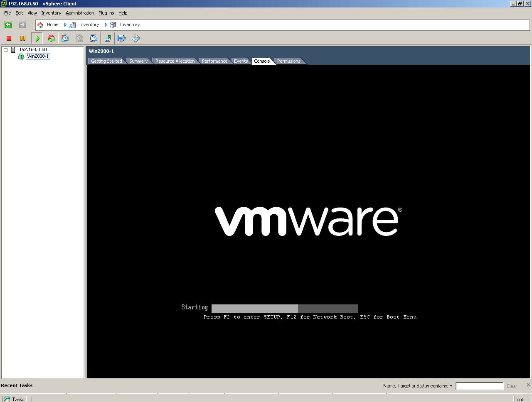This screenshot has height=402, width=532.
Task: Click the second Inventory breadcrumb icon
Action: [x=113, y=25]
